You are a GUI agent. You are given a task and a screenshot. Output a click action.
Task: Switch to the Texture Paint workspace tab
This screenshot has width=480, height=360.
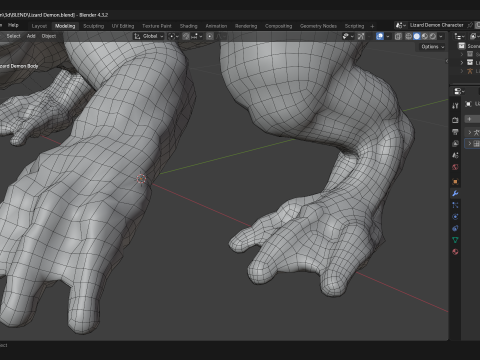[x=157, y=26]
